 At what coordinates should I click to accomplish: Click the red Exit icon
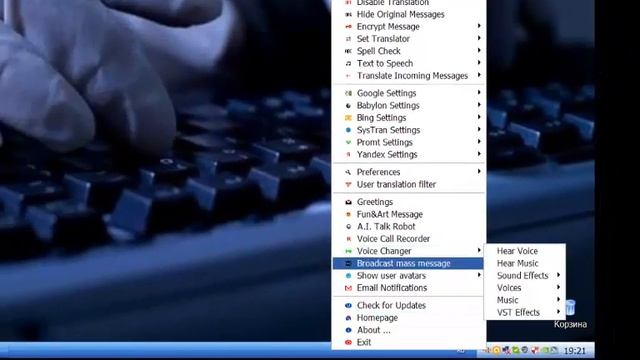click(348, 342)
